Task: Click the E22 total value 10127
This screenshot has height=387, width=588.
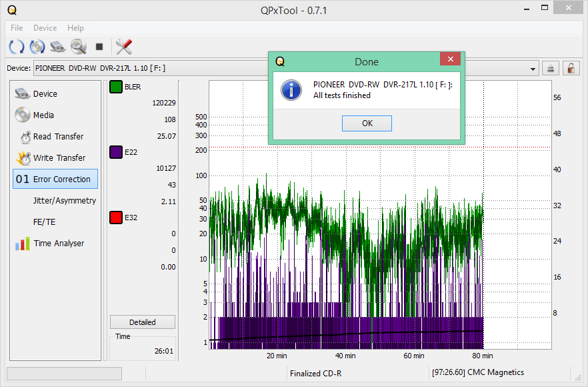Action: tap(166, 168)
